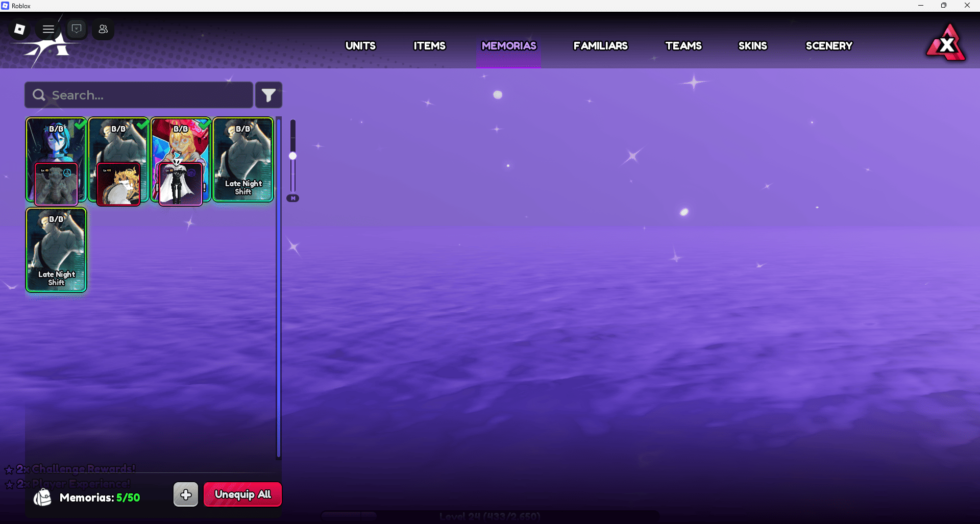
Task: Click the card size slider handle
Action: [293, 156]
